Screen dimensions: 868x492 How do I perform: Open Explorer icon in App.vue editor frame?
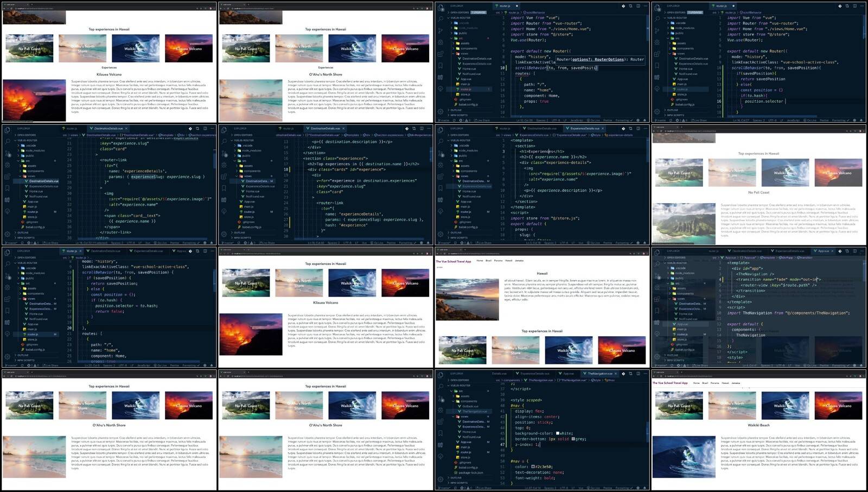(x=657, y=252)
